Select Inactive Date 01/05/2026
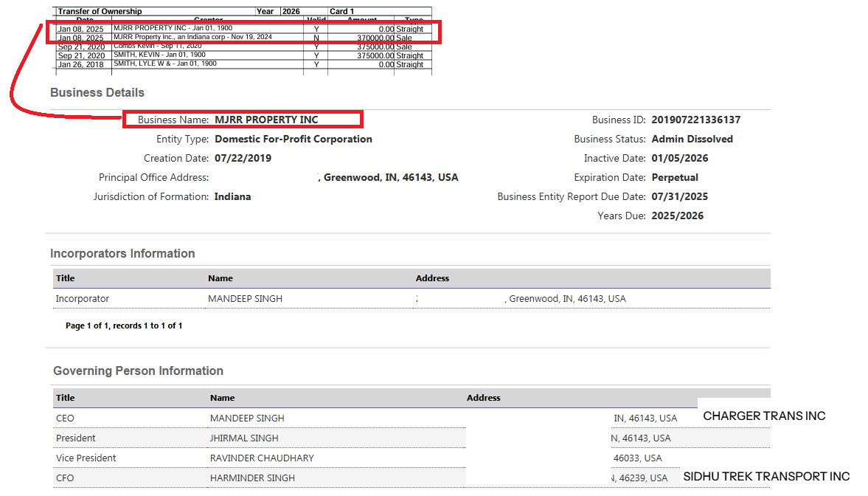The image size is (868, 496). [680, 159]
